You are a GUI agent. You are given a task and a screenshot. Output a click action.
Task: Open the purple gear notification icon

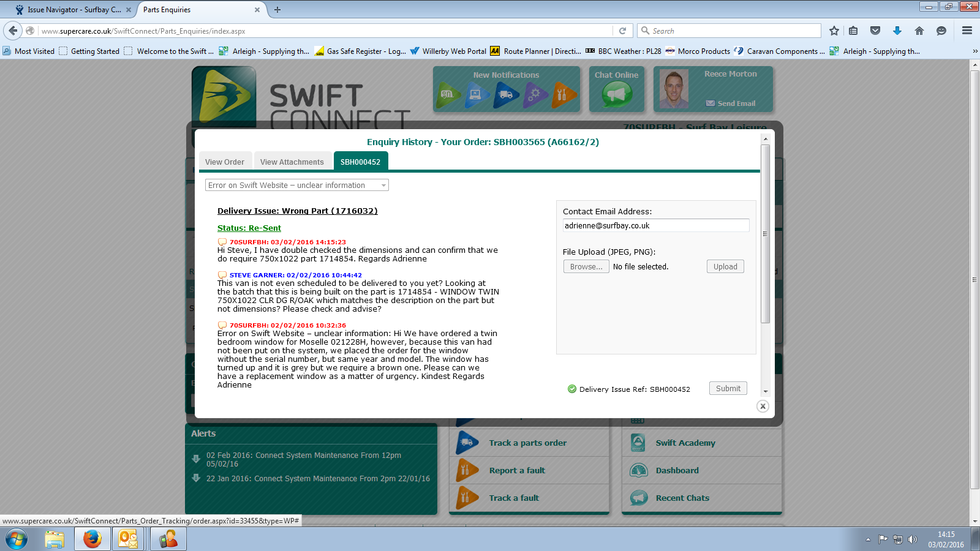[x=535, y=95]
